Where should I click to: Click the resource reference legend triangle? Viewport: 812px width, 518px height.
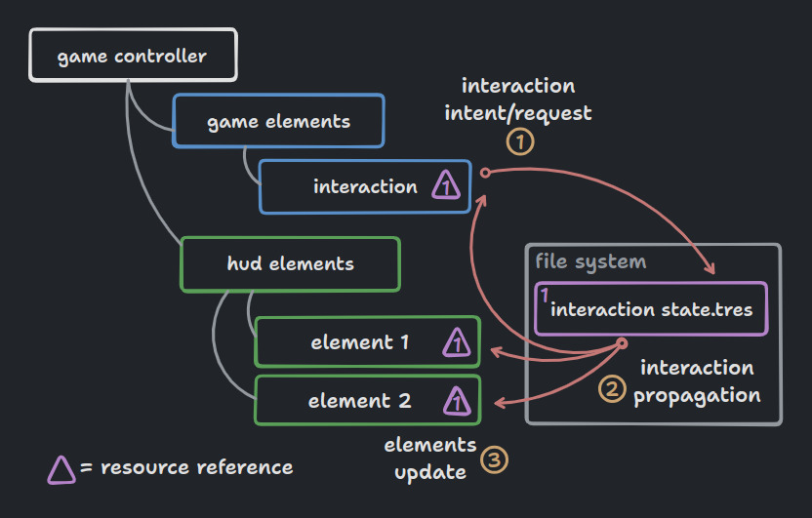61,470
